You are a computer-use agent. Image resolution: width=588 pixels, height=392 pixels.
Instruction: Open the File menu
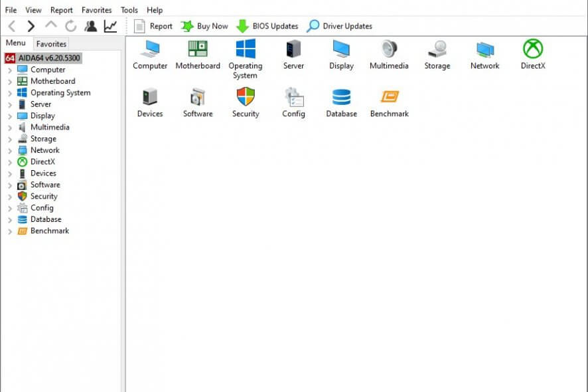[11, 10]
